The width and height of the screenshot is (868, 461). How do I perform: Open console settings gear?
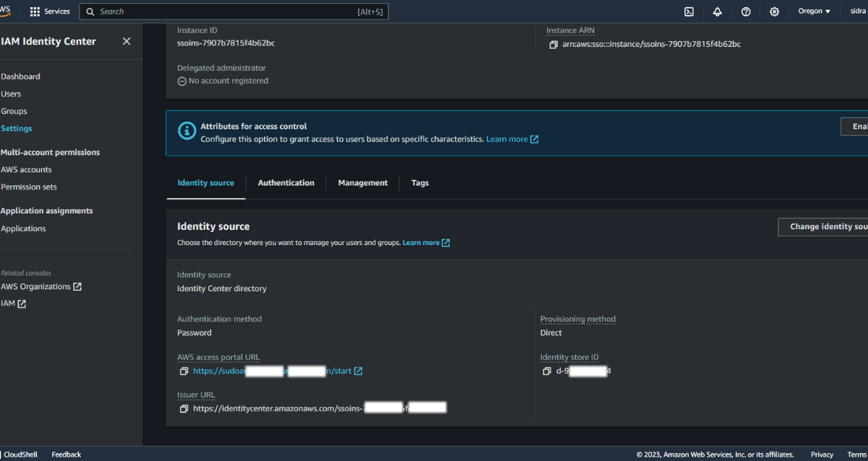click(775, 12)
